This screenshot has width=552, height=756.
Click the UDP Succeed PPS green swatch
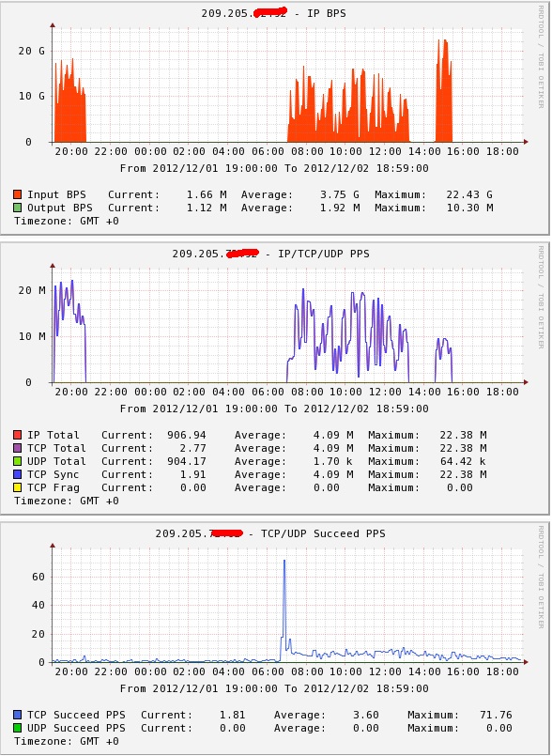pyautogui.click(x=18, y=728)
